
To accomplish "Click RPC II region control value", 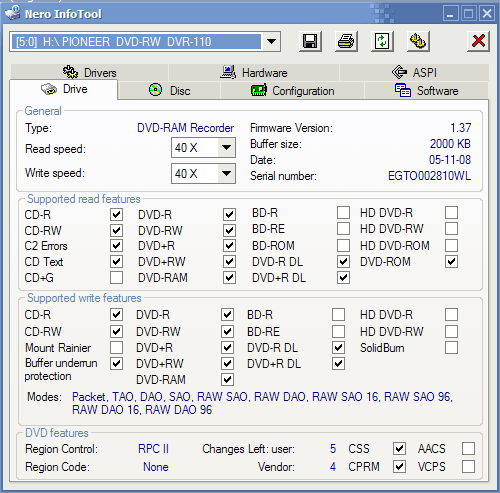I will tap(153, 449).
